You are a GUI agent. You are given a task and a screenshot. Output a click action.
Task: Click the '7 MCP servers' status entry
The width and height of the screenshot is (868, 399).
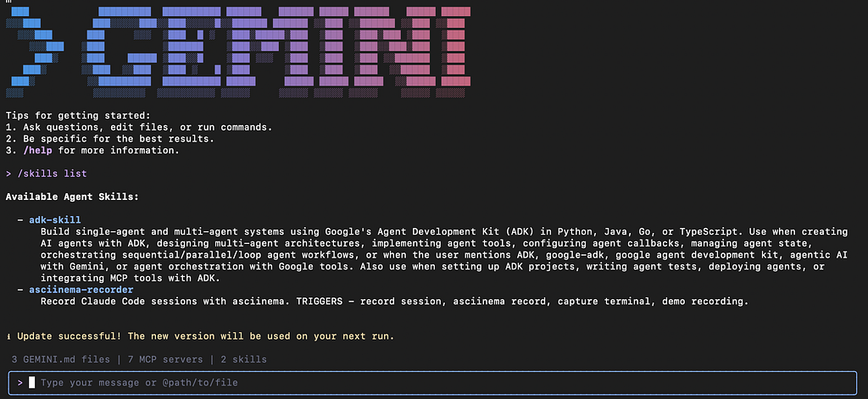165,360
